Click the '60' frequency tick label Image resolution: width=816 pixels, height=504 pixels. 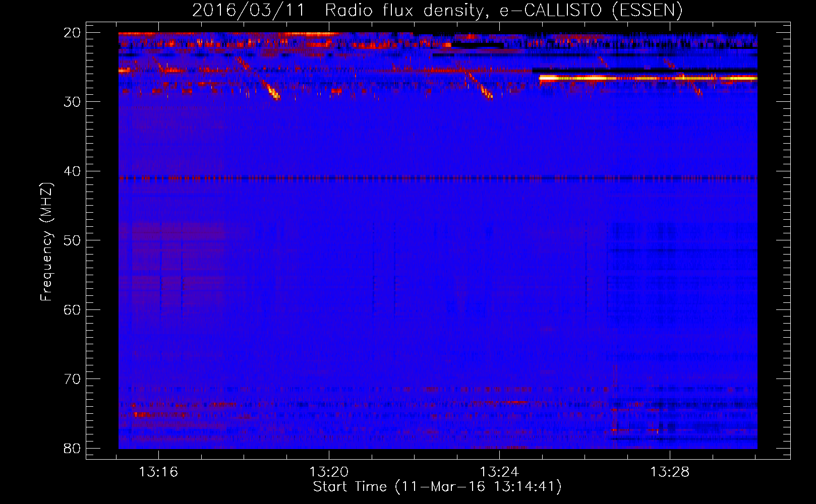click(73, 309)
